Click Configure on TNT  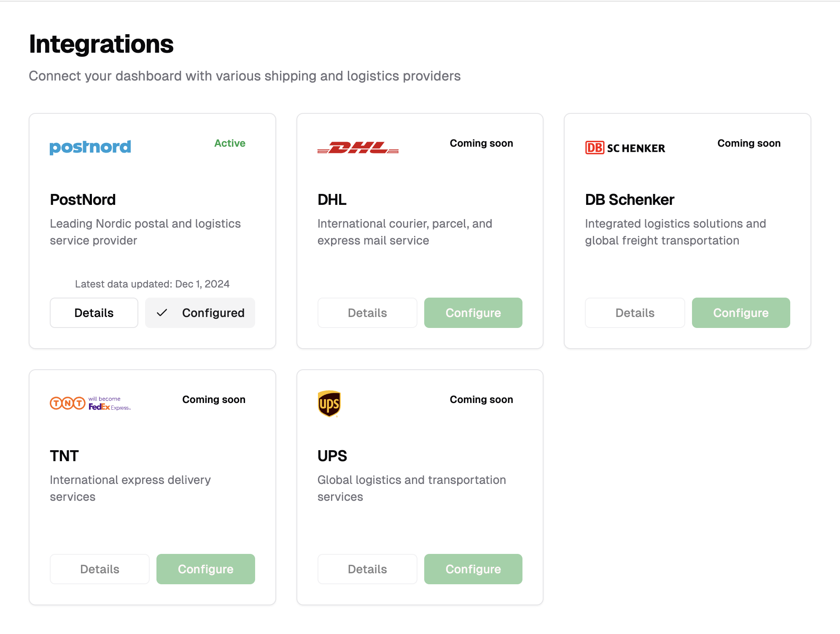[205, 569]
